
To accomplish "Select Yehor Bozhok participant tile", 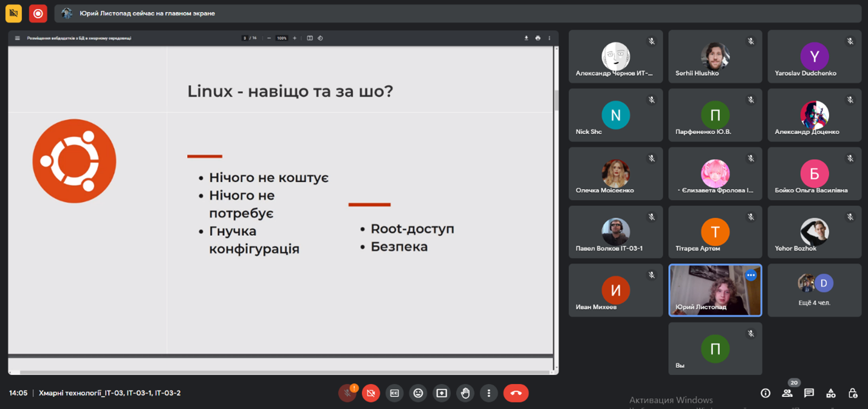I will click(815, 232).
